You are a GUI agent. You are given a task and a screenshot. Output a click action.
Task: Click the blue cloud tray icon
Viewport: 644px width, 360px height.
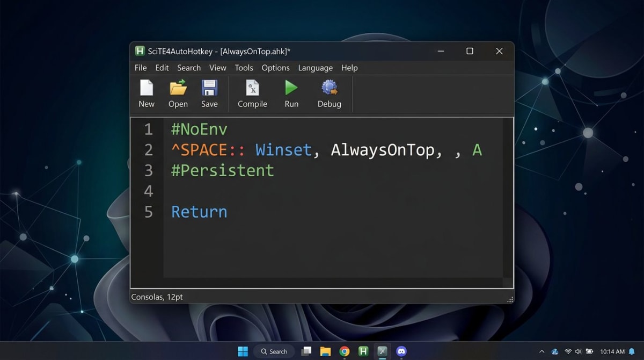click(x=555, y=352)
